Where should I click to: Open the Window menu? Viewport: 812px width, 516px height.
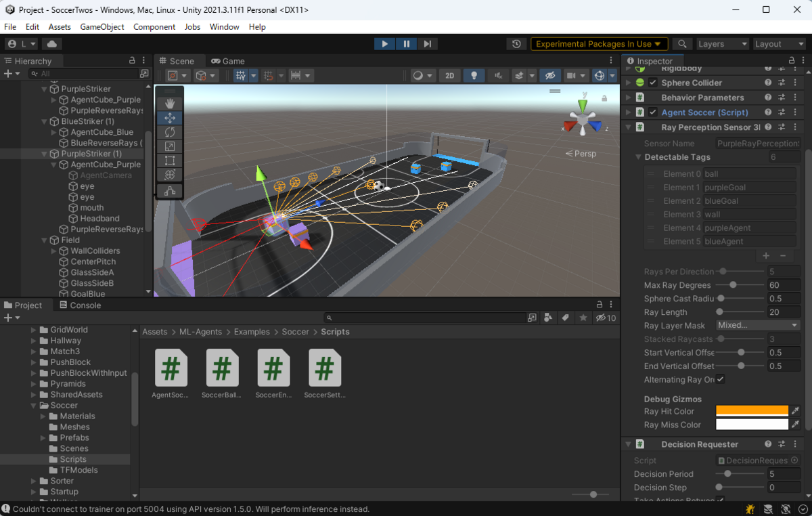[224, 27]
